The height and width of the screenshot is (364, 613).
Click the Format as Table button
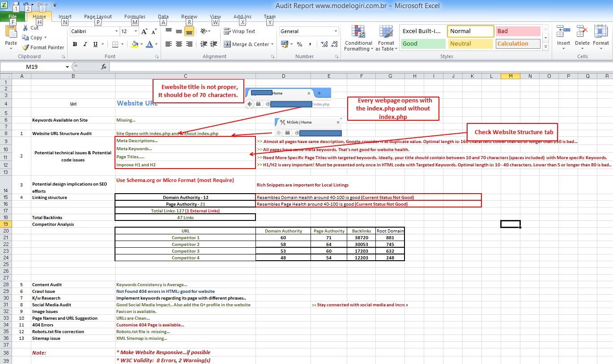pyautogui.click(x=386, y=38)
